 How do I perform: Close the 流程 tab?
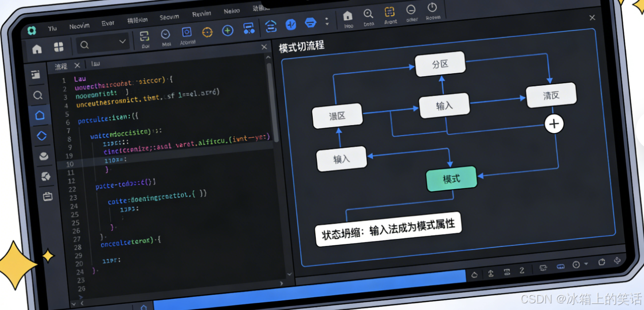(x=77, y=65)
